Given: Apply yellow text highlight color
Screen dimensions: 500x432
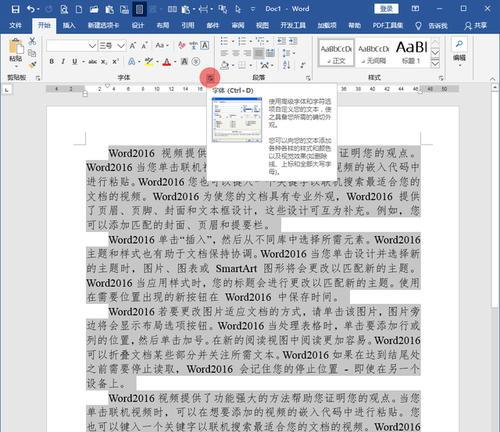Looking at the screenshot, I should (x=149, y=61).
